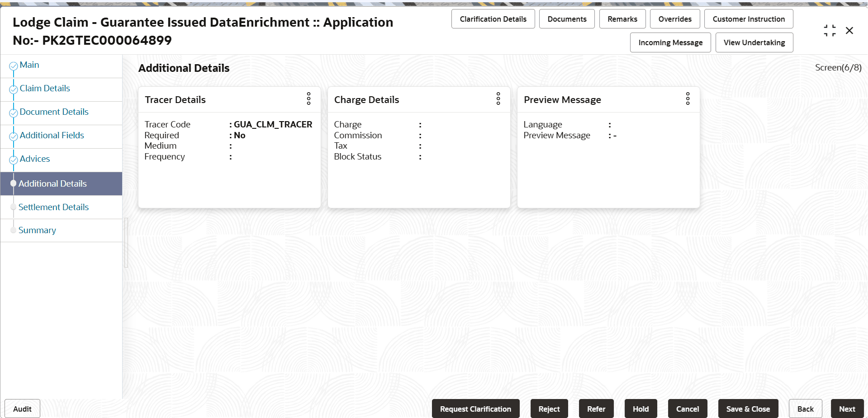The height and width of the screenshot is (418, 868).
Task: Click the Advices step checkmark icon
Action: tap(14, 160)
